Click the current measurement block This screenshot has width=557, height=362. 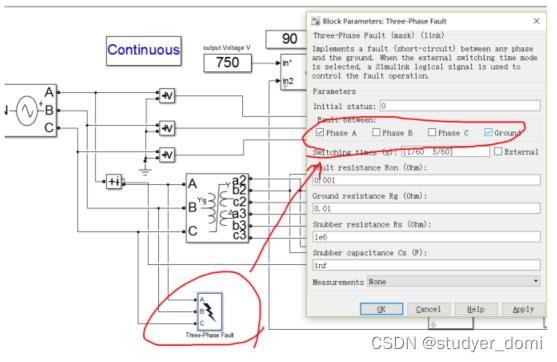tap(114, 182)
